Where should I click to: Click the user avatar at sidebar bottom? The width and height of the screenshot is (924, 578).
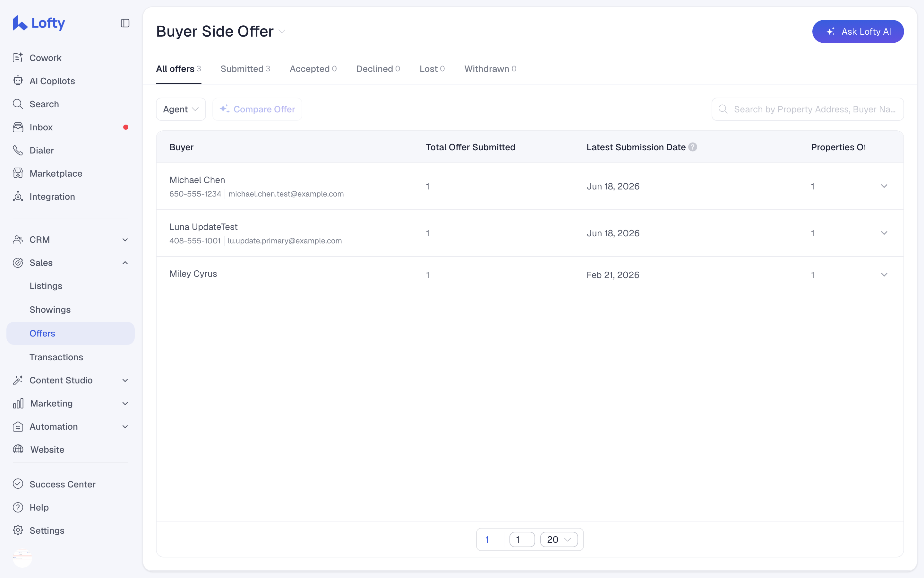tap(22, 558)
